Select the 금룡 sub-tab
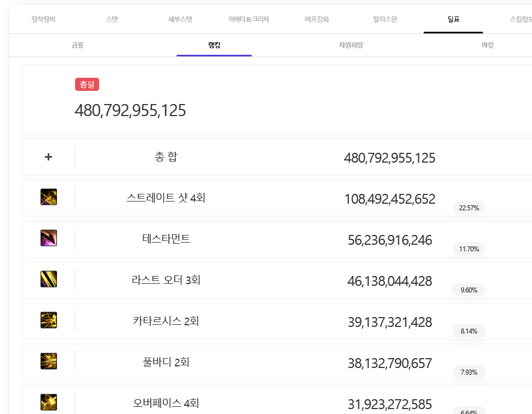 tap(77, 45)
